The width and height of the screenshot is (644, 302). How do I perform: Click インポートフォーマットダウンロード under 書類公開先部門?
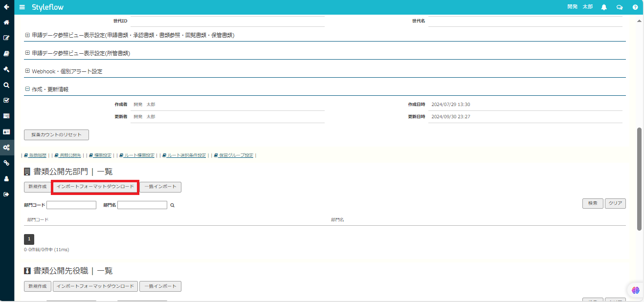coord(95,187)
